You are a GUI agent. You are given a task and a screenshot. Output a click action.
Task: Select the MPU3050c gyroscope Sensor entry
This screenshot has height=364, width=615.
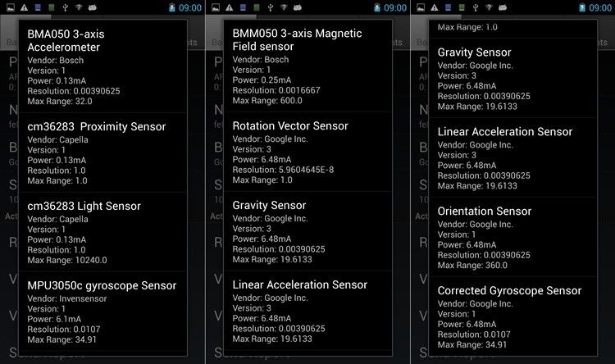click(102, 312)
